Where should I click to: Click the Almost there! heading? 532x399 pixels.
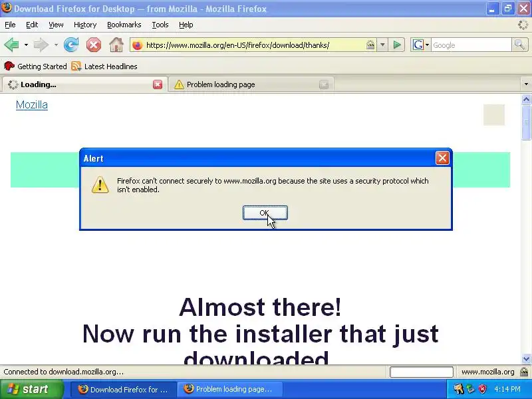260,307
